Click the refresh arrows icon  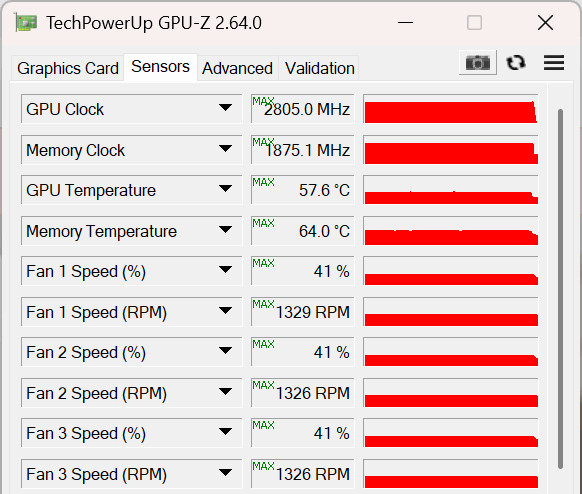click(516, 62)
